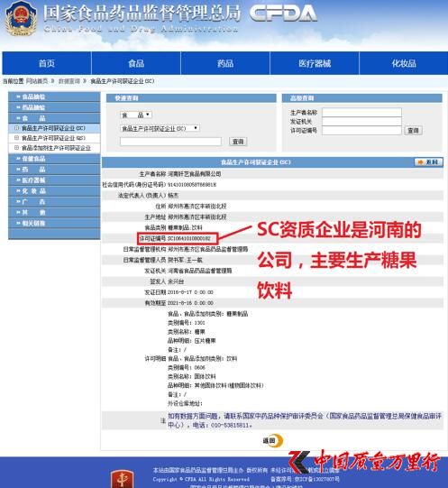Open the 首页 navigation tab
This screenshot has width=448, height=488.
pyautogui.click(x=47, y=63)
